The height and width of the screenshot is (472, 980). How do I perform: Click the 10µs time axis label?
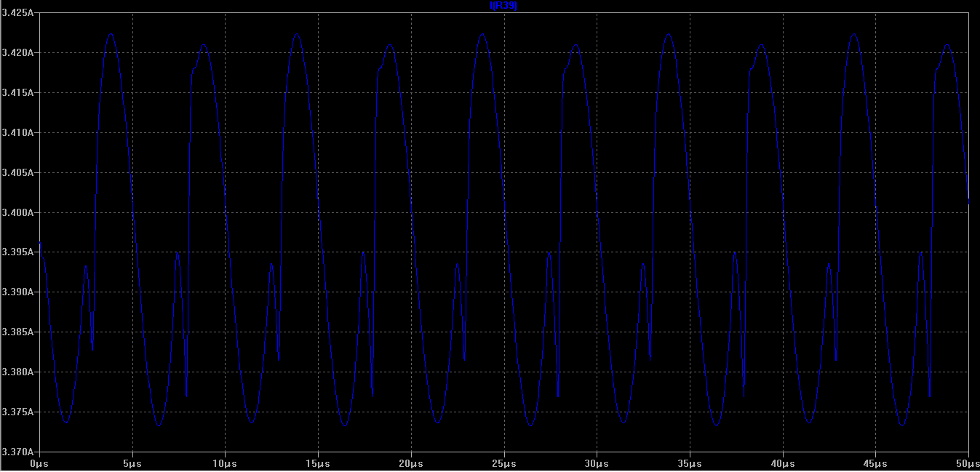(225, 463)
